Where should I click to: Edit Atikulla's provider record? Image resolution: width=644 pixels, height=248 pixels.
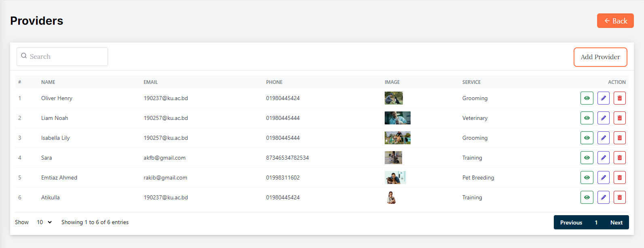click(x=603, y=197)
